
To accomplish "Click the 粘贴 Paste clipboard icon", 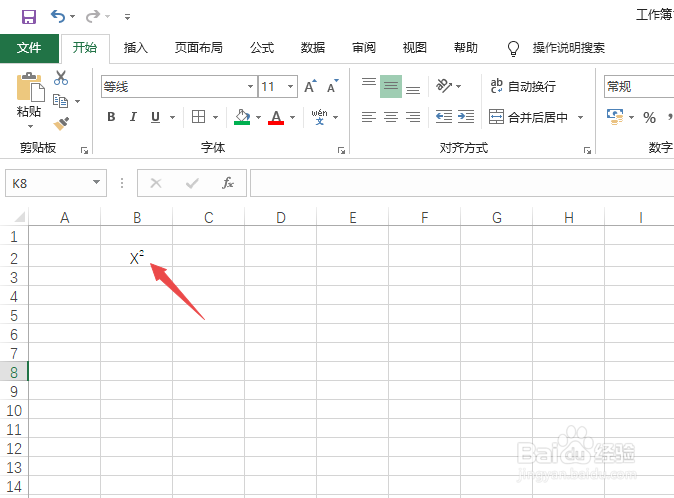I will tap(30, 87).
